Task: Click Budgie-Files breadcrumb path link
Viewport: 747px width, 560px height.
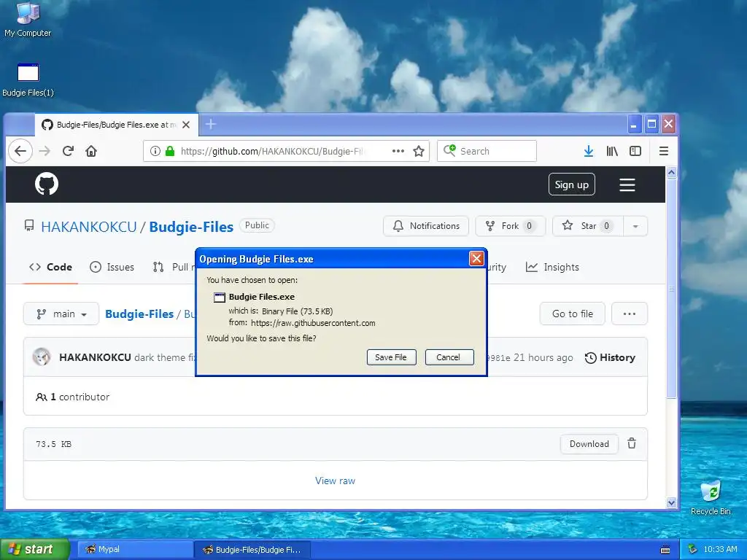Action: 139,314
